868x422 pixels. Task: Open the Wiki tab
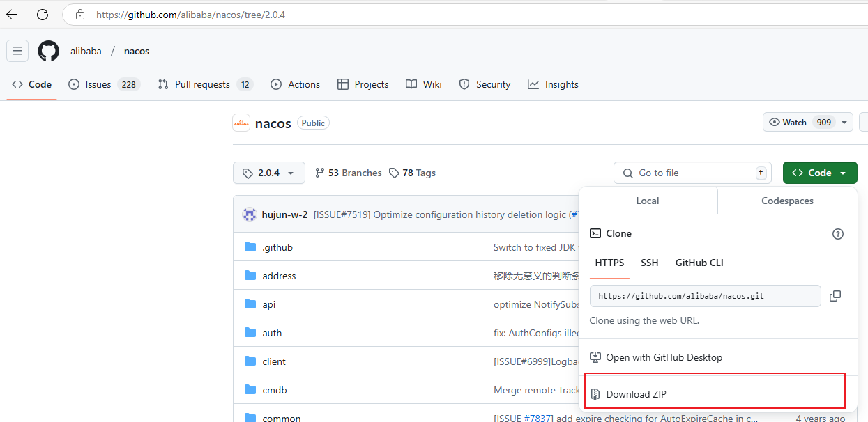[424, 84]
